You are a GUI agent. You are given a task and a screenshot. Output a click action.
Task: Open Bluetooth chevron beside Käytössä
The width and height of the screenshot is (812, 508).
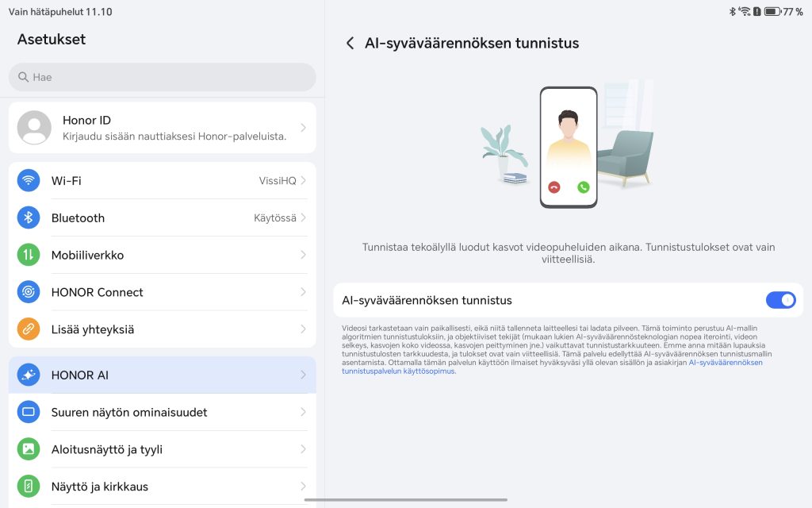pos(303,218)
